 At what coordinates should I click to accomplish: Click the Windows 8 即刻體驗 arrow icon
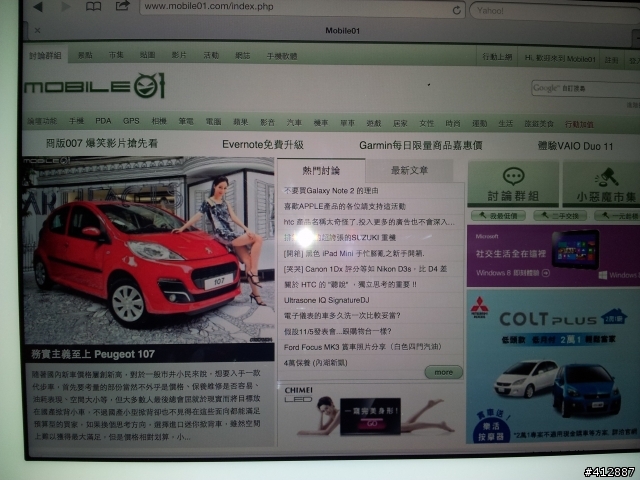(546, 273)
